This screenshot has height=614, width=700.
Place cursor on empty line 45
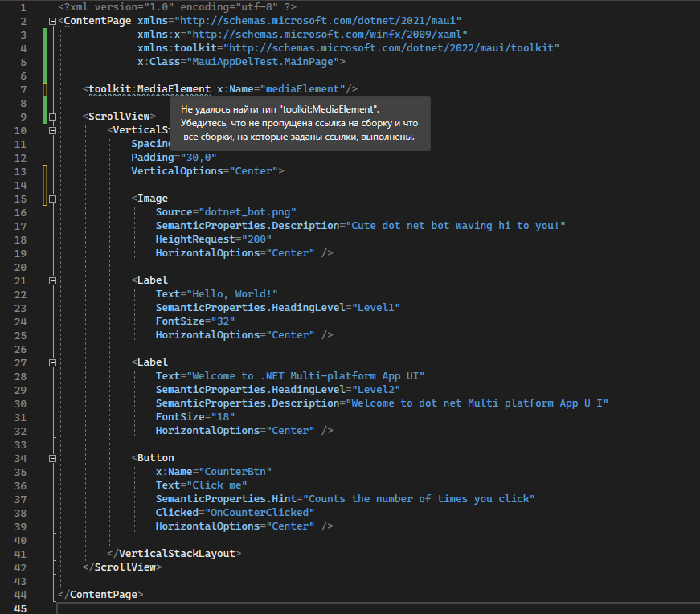point(378,608)
